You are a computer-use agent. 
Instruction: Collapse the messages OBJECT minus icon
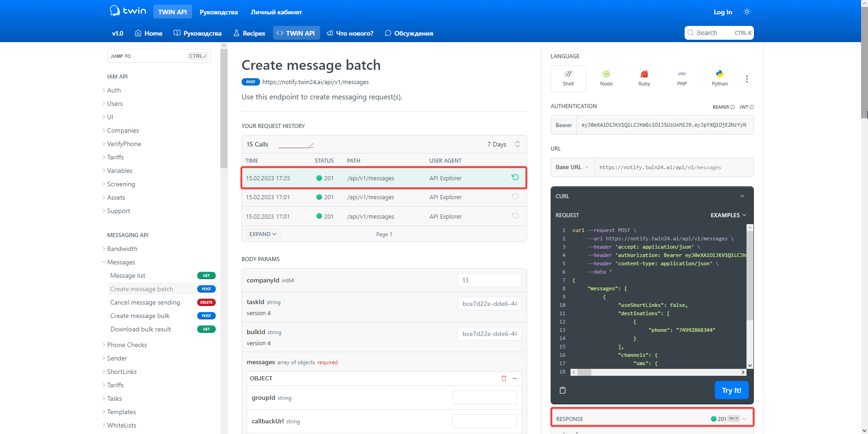tap(514, 378)
